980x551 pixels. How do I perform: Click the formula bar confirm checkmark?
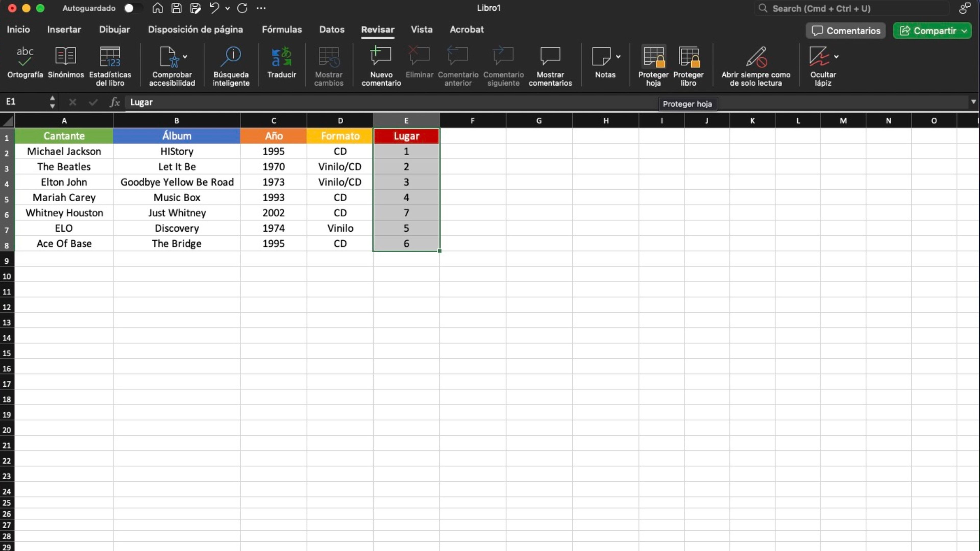93,102
